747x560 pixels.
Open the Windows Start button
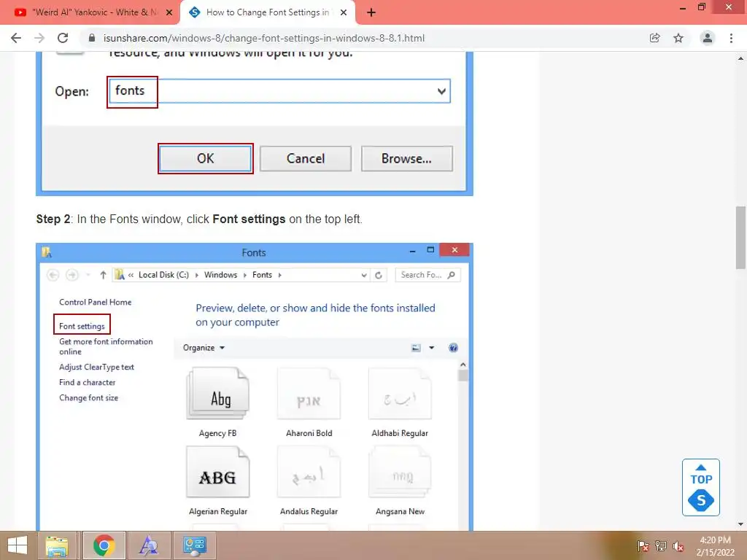point(18,545)
